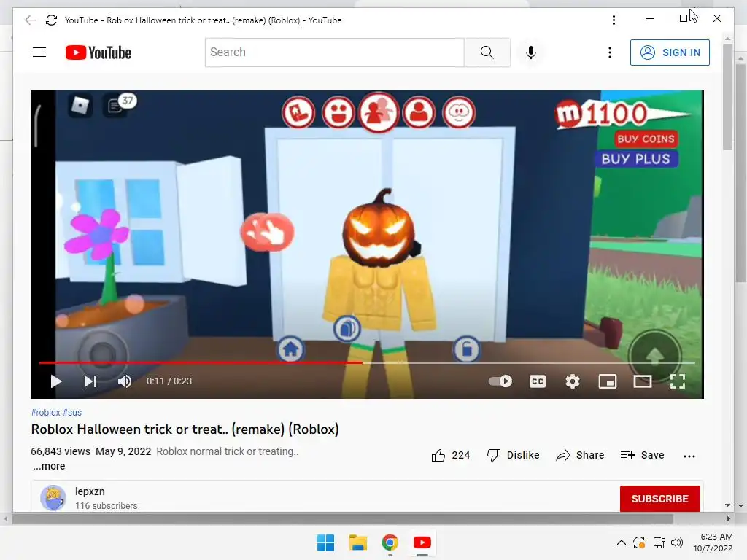Reload the page with refresh icon
The image size is (747, 560).
(51, 20)
